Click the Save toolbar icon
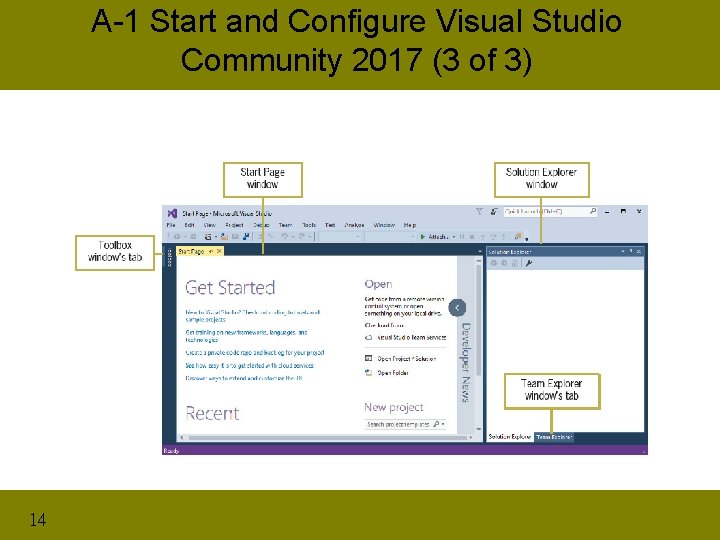720x540 pixels. (x=235, y=236)
